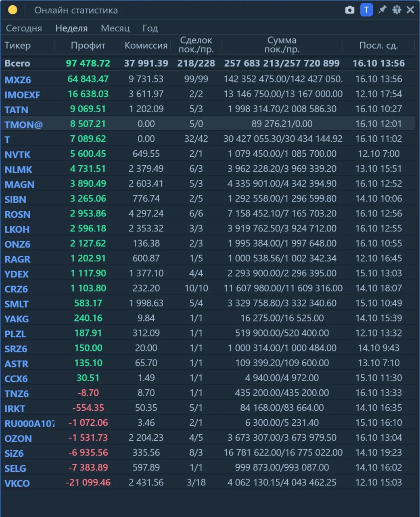Pin the statistics window

point(382,10)
